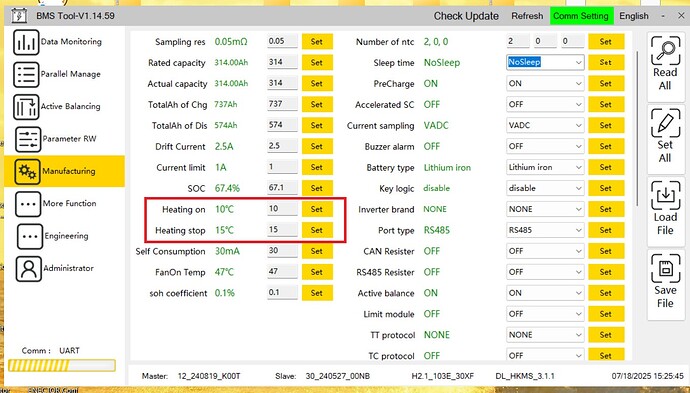Click the DL_HKMS_3.1.1 status text

[x=525, y=376]
